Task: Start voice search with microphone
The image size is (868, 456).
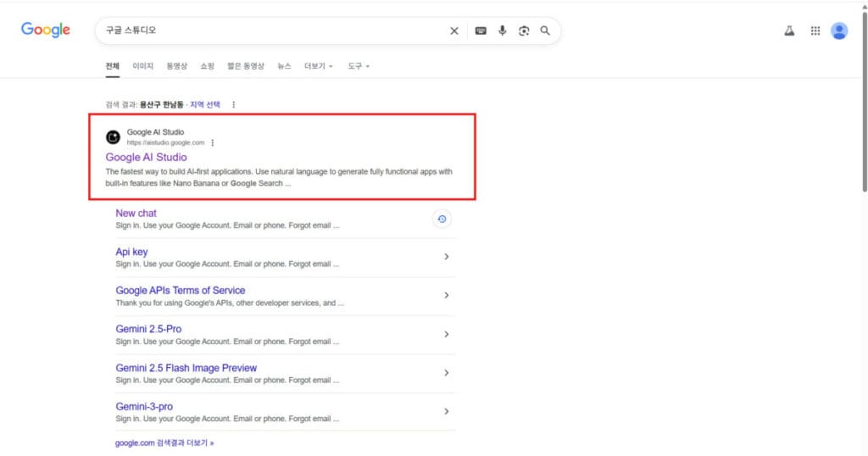Action: 502,31
